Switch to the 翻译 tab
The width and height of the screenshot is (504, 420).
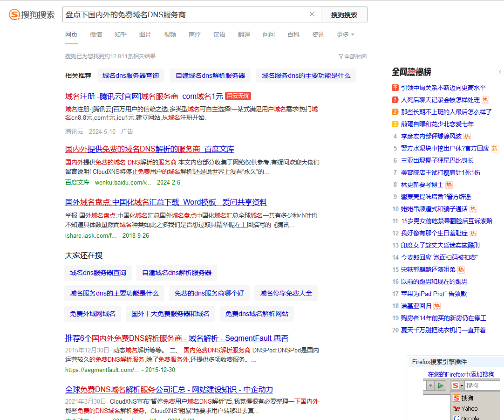[x=244, y=34]
